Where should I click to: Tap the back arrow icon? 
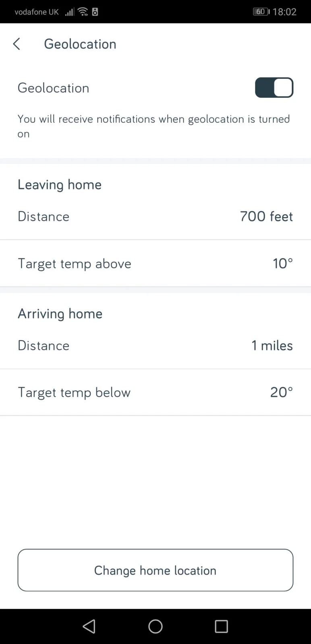tap(17, 44)
